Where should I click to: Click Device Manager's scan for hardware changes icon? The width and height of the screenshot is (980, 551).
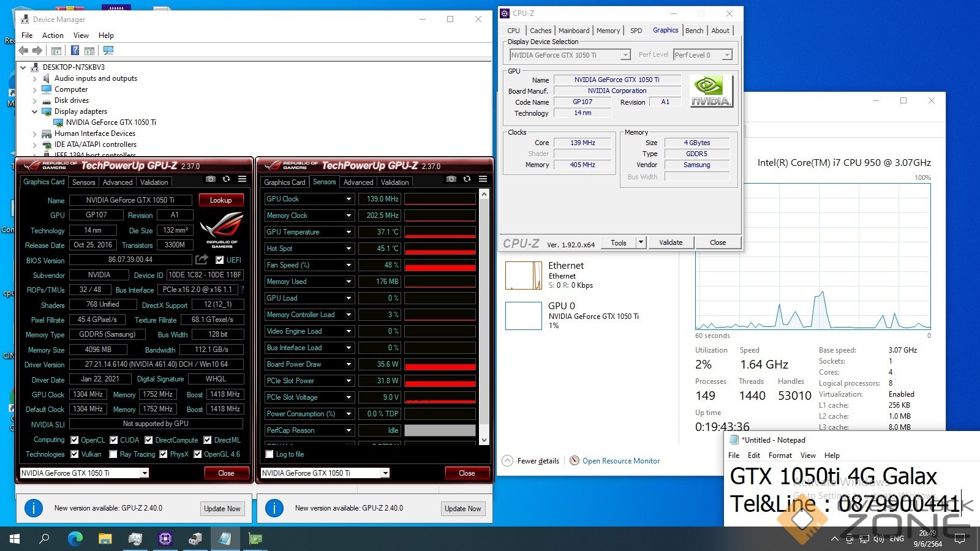(108, 50)
